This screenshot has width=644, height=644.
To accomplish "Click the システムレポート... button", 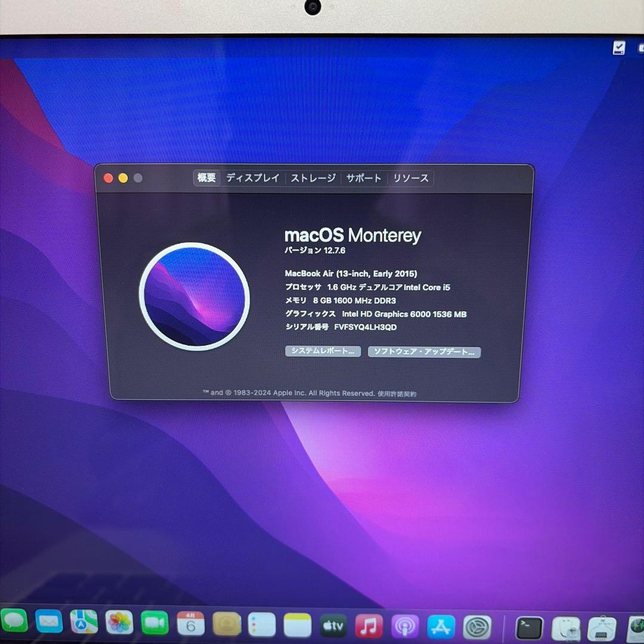I will [x=323, y=351].
